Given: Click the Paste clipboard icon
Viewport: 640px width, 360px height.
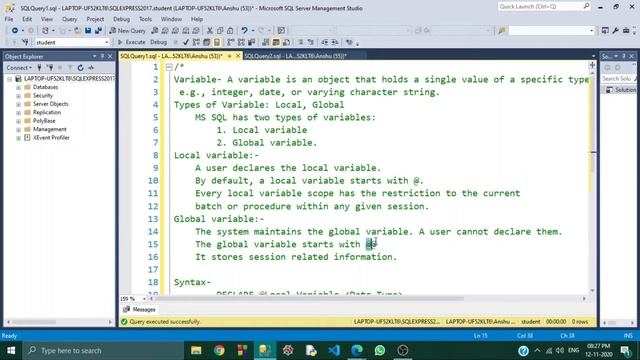Looking at the screenshot, I should click(x=230, y=31).
